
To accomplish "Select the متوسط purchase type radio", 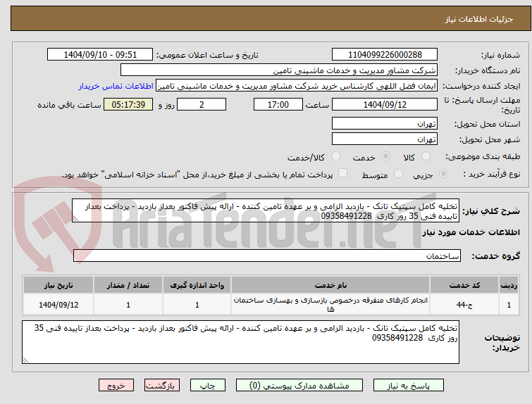I will 398,174.
